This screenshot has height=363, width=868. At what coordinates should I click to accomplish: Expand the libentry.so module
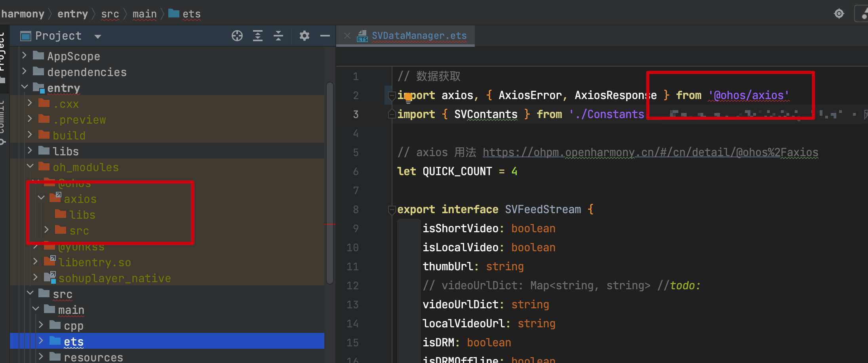35,261
